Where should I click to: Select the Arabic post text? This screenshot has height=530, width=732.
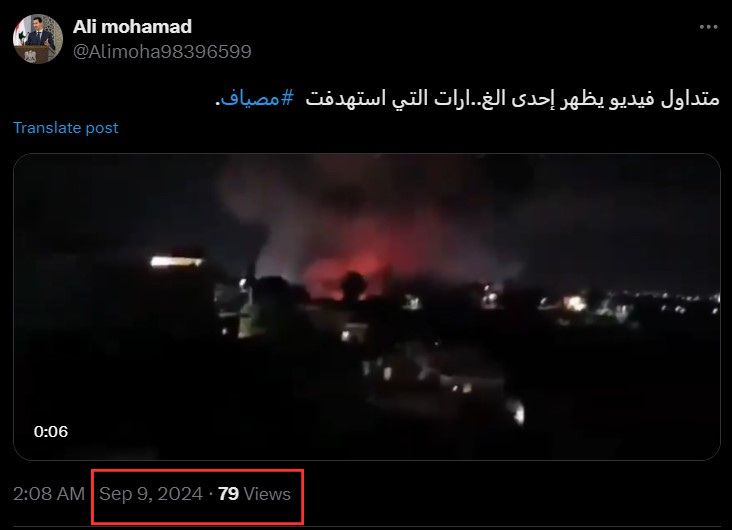click(x=467, y=99)
